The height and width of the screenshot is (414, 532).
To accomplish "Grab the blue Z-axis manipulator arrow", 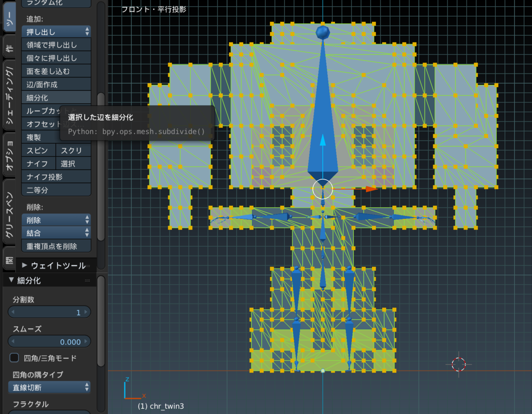I will [323, 140].
